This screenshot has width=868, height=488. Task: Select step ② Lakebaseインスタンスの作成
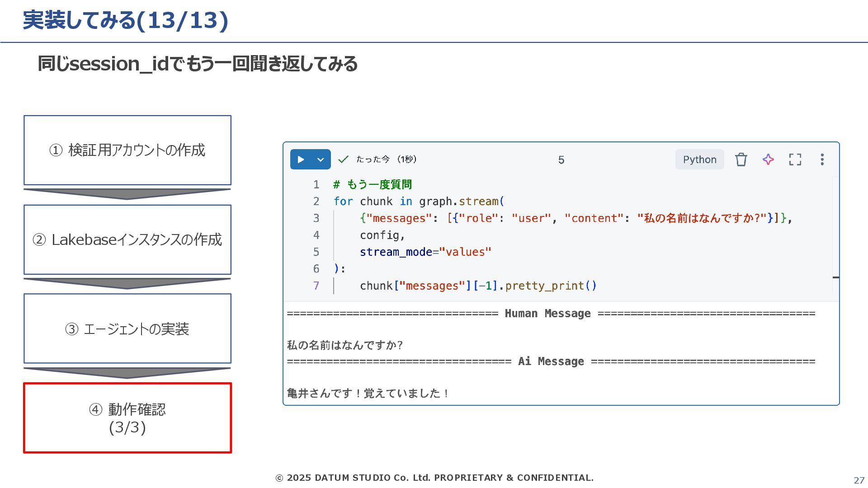[x=127, y=239]
